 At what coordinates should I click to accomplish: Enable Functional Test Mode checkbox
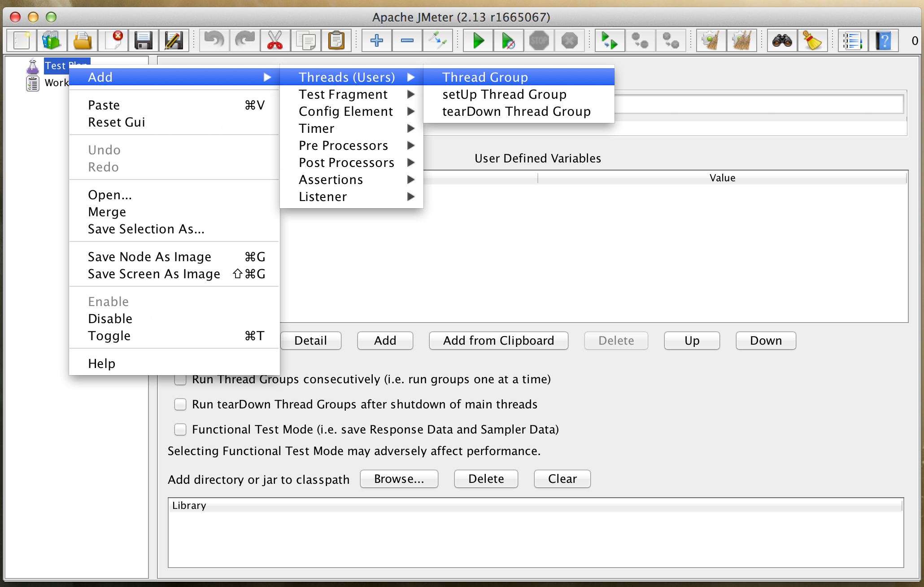click(180, 429)
